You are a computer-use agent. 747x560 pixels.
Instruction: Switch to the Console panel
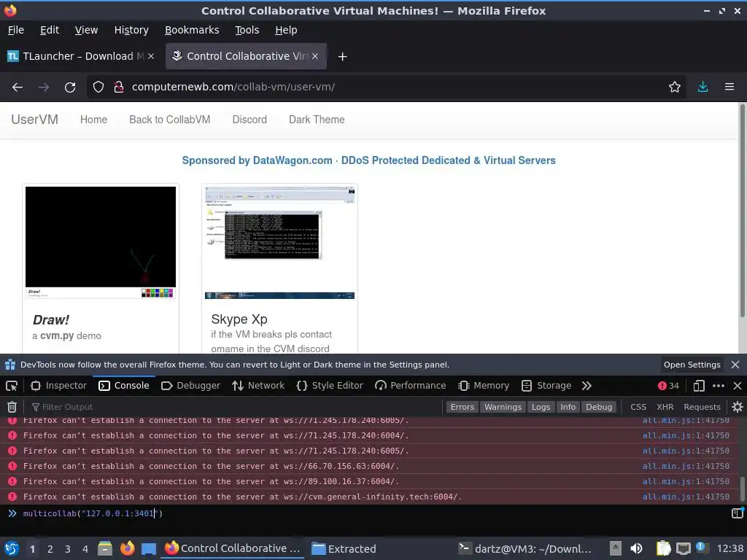click(124, 386)
